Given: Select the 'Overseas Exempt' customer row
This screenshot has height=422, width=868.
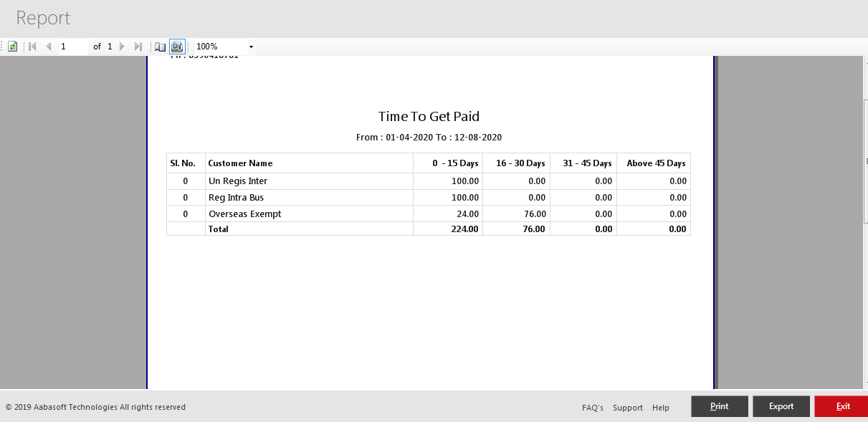Looking at the screenshot, I should coord(428,214).
